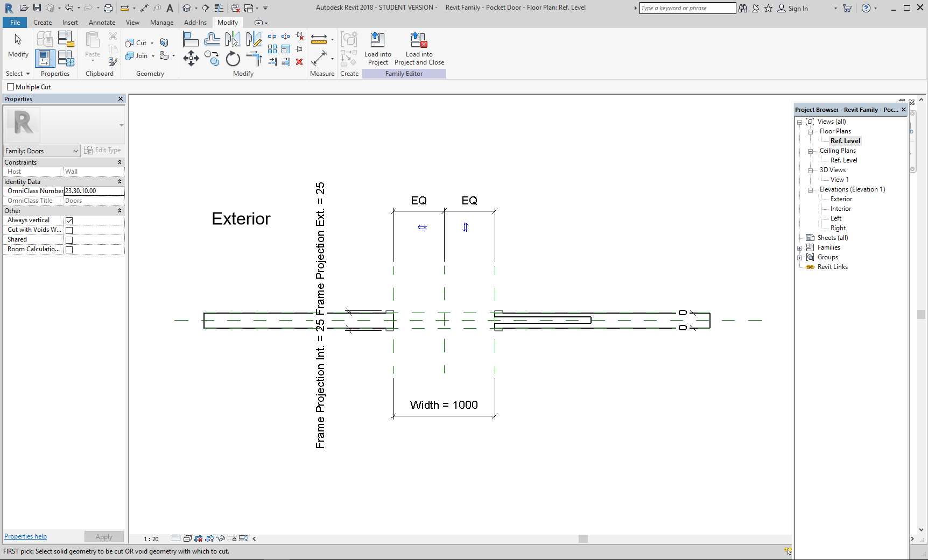The image size is (928, 560).
Task: Switch to the Manage ribbon tab
Action: pos(161,23)
